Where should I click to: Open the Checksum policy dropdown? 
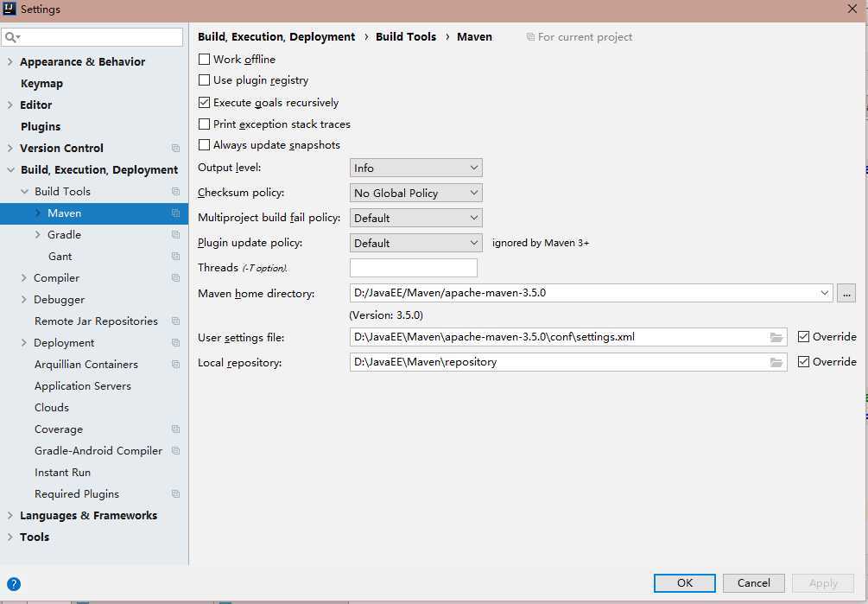pos(415,193)
